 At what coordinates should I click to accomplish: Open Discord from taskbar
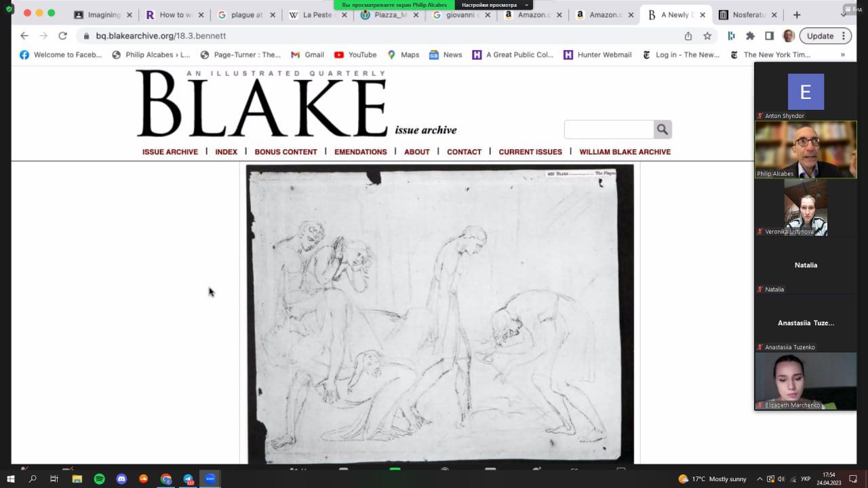tap(121, 479)
